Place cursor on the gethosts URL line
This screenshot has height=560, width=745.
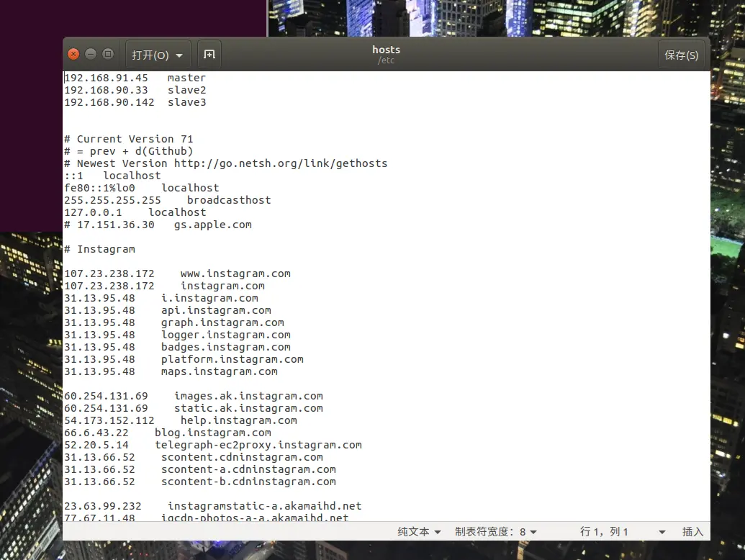pos(226,163)
